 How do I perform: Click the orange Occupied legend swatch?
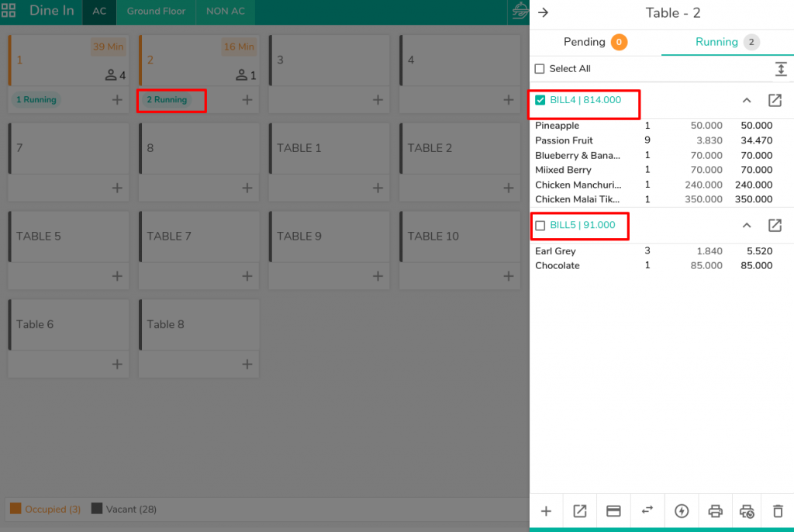pyautogui.click(x=16, y=508)
